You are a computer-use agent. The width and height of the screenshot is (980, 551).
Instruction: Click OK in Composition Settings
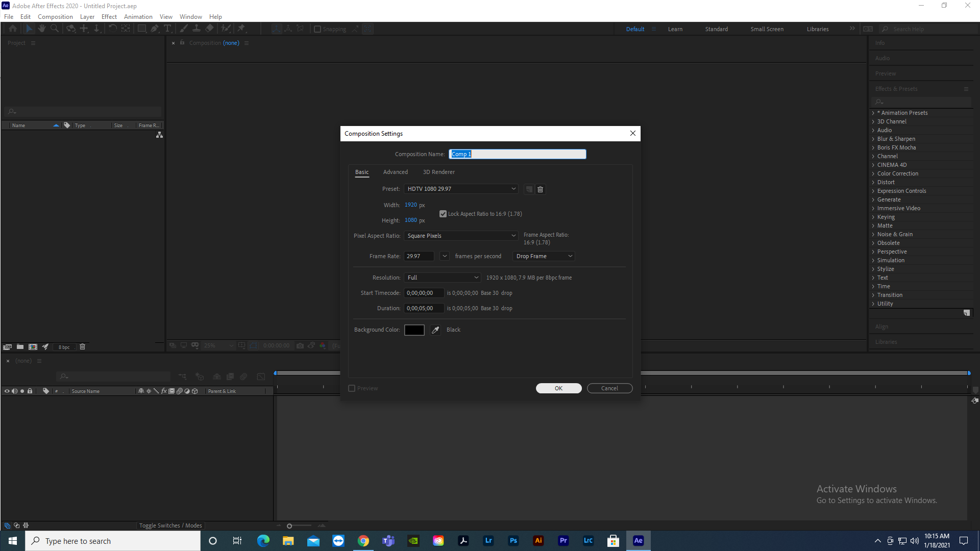558,388
